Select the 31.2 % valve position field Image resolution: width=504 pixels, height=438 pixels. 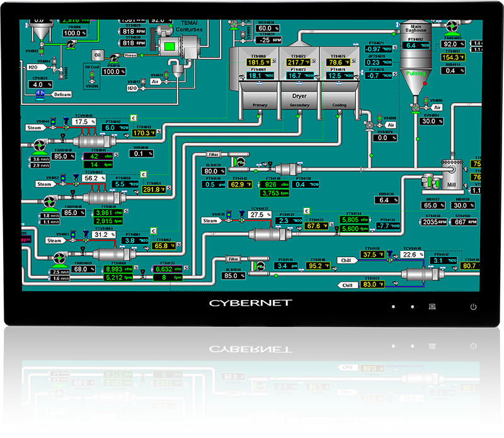coord(104,235)
